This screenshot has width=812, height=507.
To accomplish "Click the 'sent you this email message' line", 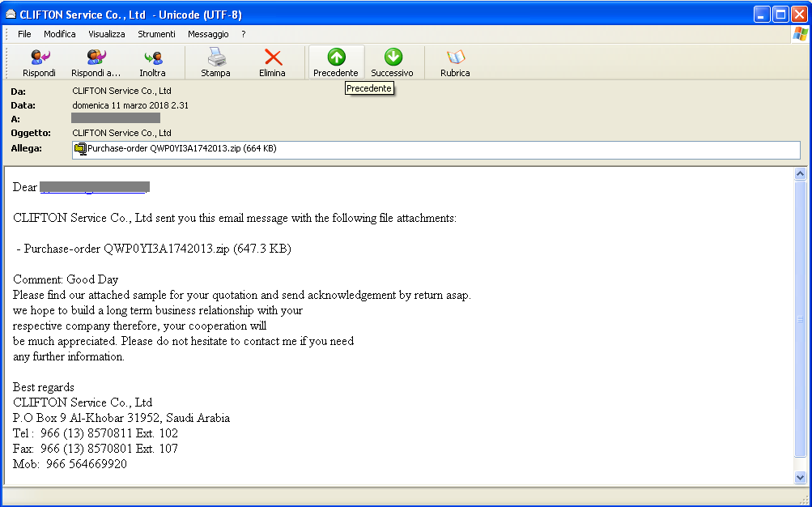I will [235, 218].
